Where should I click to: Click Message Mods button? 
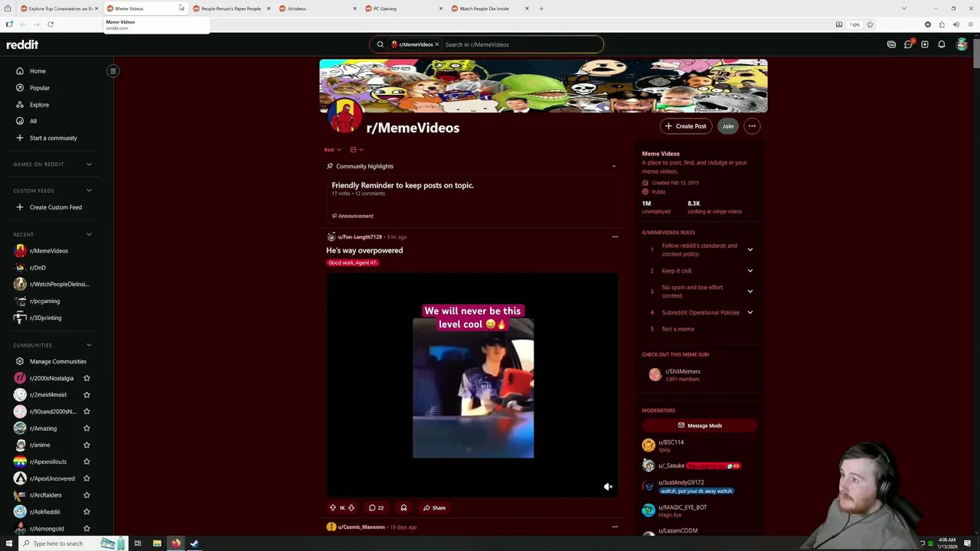700,425
